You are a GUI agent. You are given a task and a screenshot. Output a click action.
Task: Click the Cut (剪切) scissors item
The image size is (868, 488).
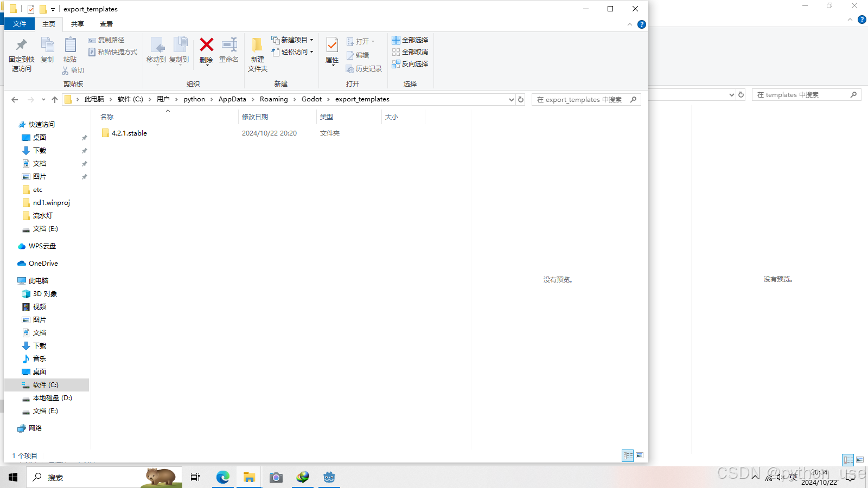click(x=73, y=70)
